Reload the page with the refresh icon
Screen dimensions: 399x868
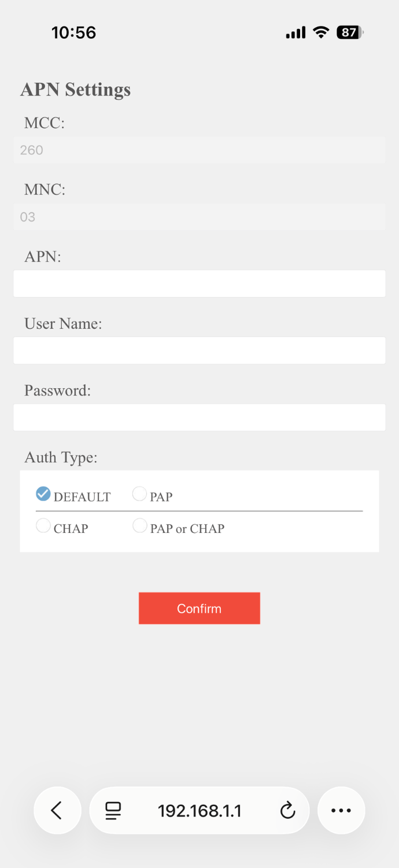coord(287,810)
